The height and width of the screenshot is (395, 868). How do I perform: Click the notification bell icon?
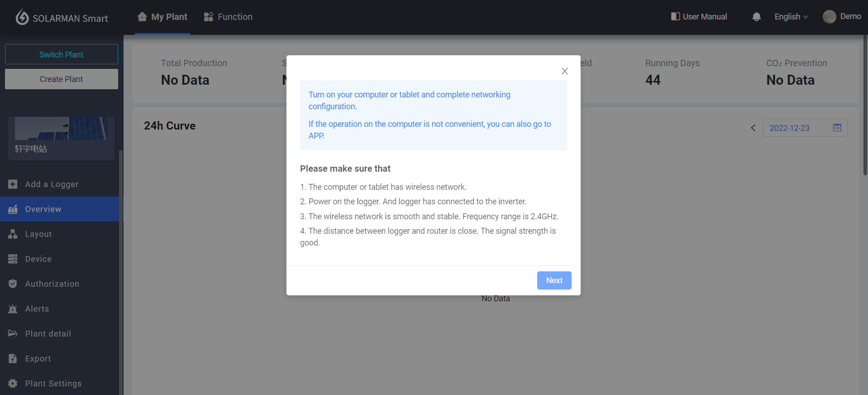(756, 17)
